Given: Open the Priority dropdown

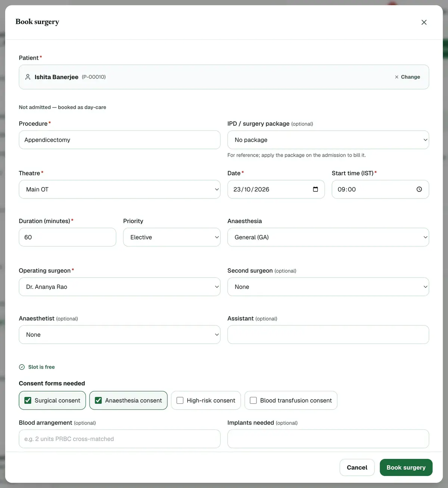Looking at the screenshot, I should tap(172, 237).
